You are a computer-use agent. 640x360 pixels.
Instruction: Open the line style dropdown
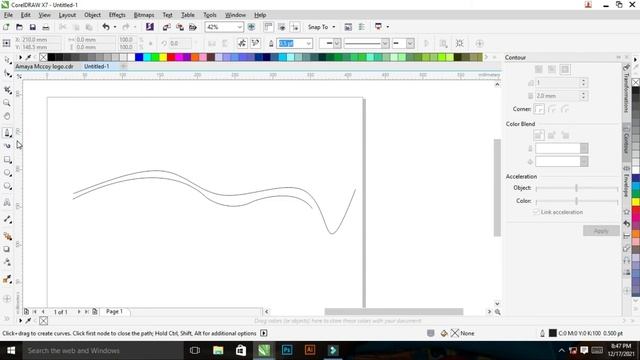(384, 43)
